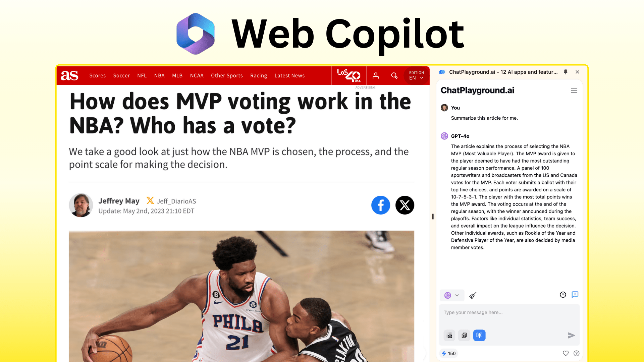This screenshot has width=644, height=362.
Task: Select the NBA tab on AS website
Action: click(159, 75)
